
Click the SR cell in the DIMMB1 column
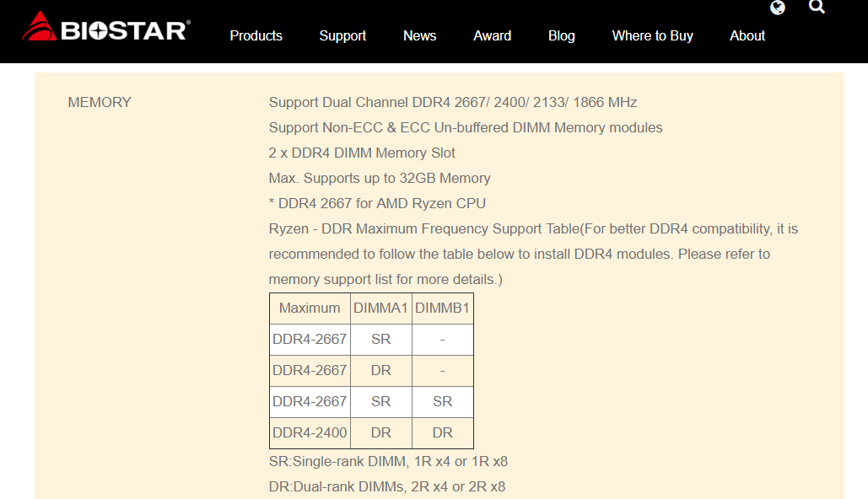point(442,401)
